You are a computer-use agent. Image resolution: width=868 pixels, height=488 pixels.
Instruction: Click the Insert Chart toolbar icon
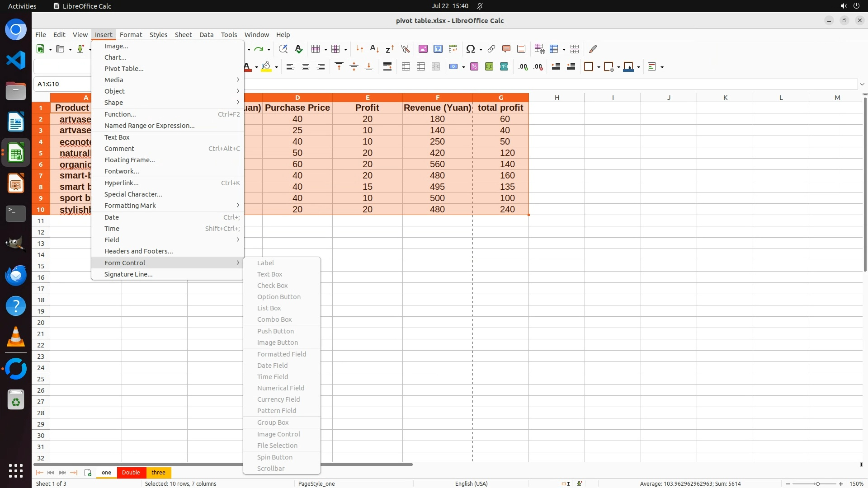438,49
